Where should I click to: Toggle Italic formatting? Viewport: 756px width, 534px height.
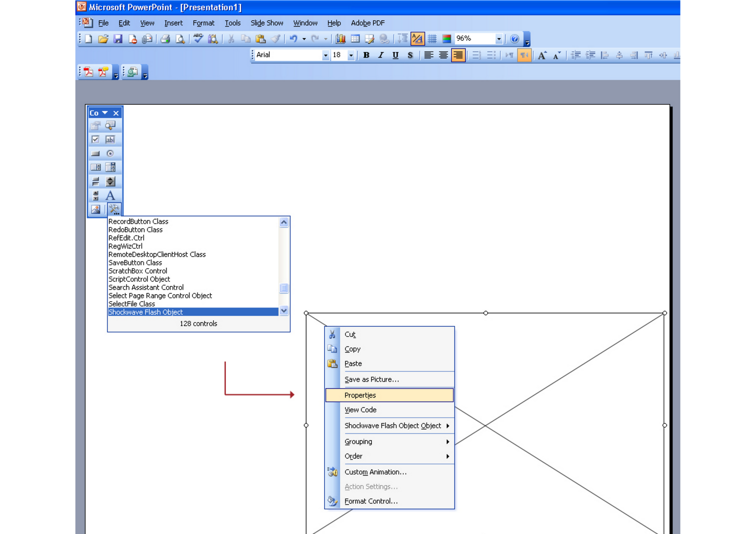pos(381,55)
